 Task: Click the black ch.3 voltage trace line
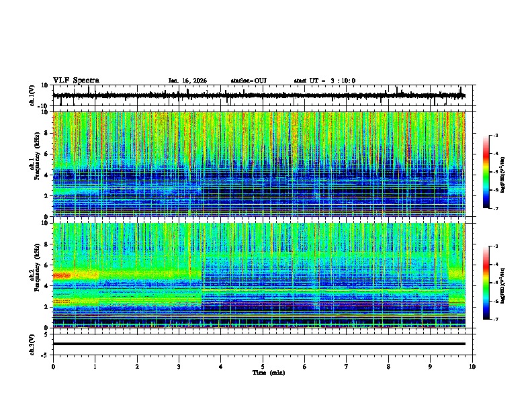[x=259, y=344]
